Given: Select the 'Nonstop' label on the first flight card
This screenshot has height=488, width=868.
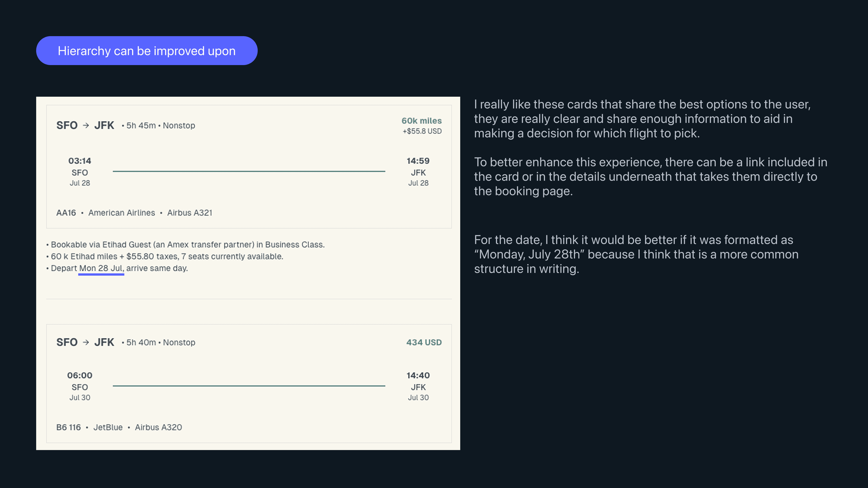Looking at the screenshot, I should click(x=179, y=125).
